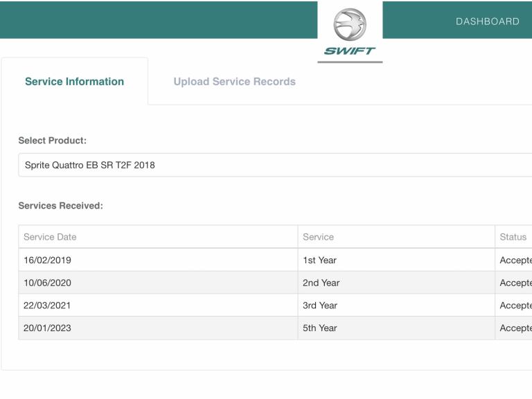Viewport: 532px width, 399px height.
Task: Select the 16/02/2019 service date cell
Action: (47, 260)
